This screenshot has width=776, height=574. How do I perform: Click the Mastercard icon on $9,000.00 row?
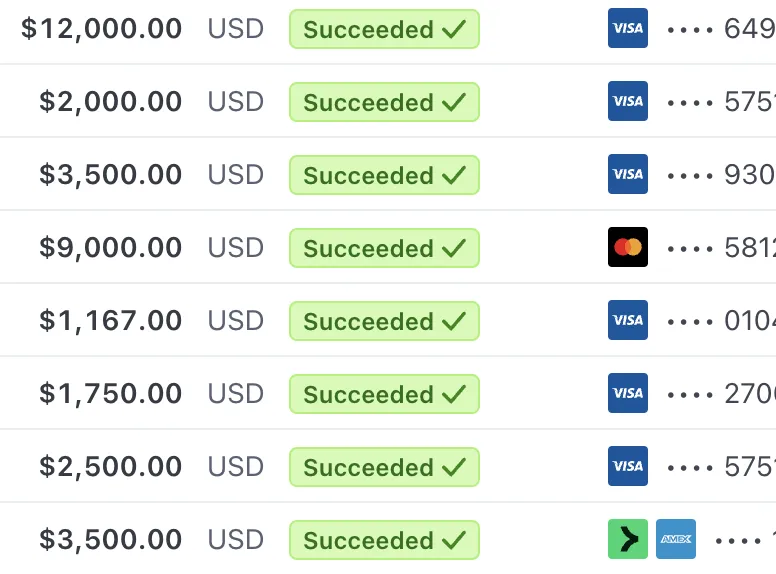628,247
